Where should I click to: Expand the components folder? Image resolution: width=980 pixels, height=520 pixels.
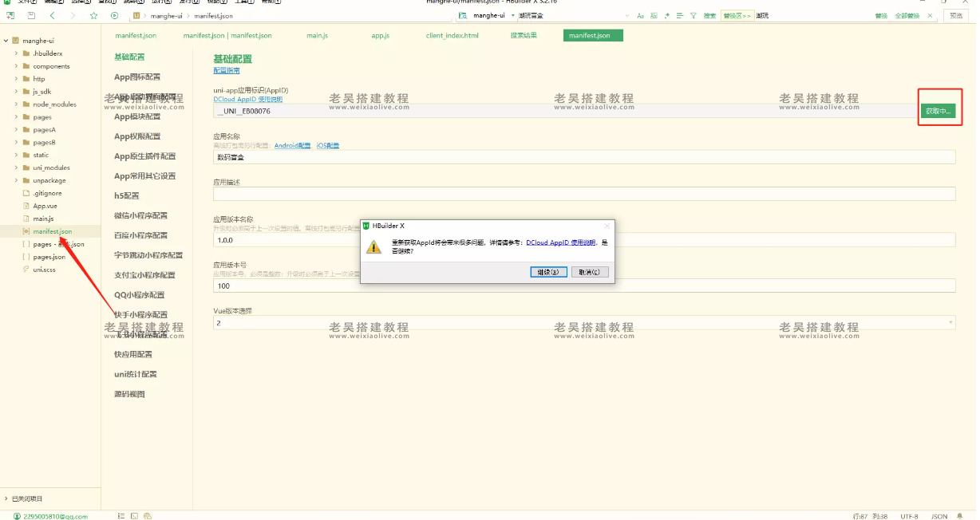[16, 66]
